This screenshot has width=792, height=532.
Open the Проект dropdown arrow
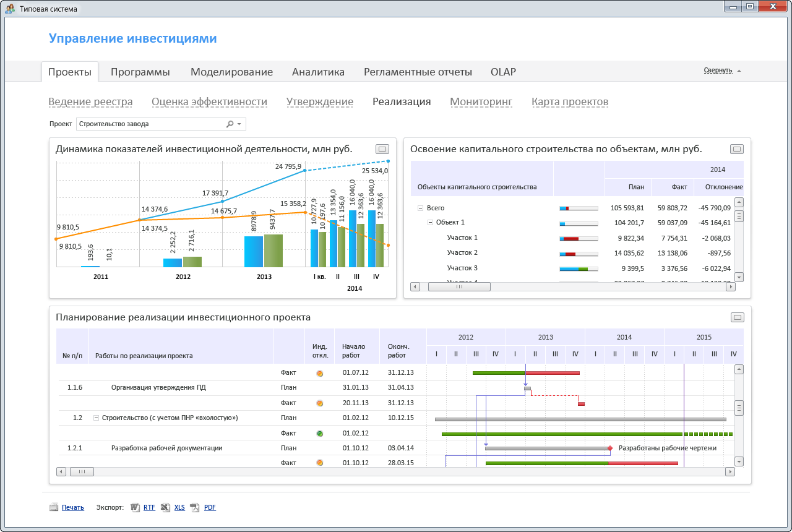pos(239,124)
